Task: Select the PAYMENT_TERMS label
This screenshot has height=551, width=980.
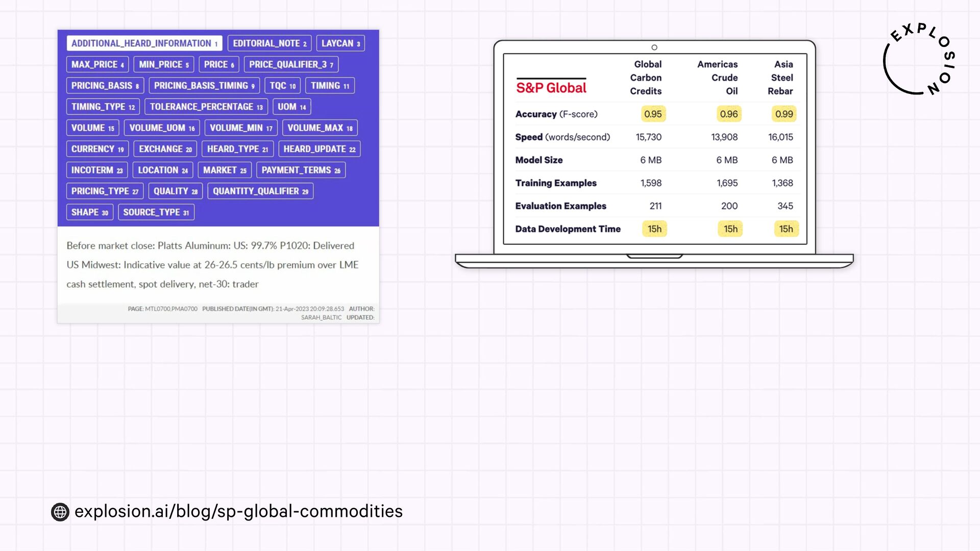Action: click(x=301, y=170)
